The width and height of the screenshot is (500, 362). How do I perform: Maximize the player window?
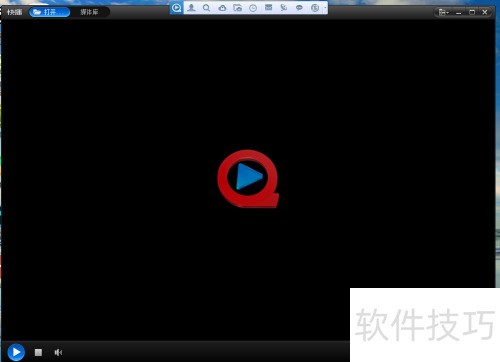[x=472, y=12]
